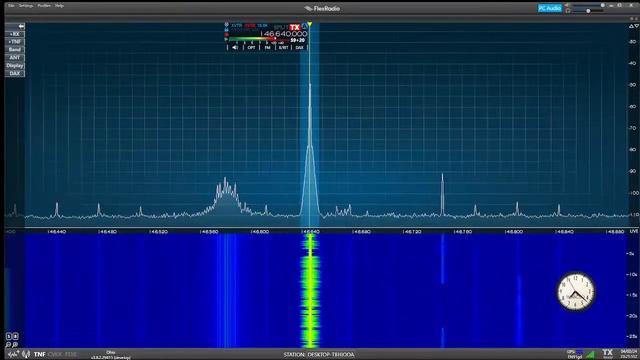Screen dimensions: 640x360
Task: Mute the headphone volume icon
Action: click(568, 11)
